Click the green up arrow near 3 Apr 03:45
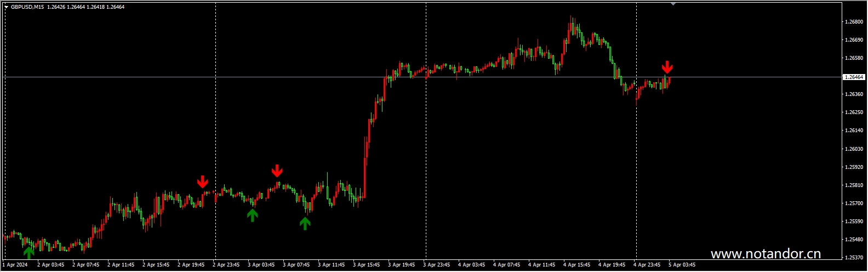Viewport: 868px width, 272px height. pos(252,215)
